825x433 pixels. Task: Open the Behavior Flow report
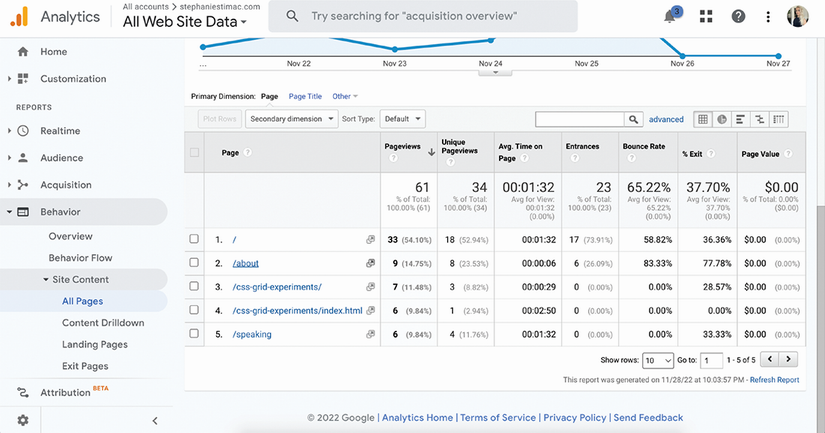80,258
